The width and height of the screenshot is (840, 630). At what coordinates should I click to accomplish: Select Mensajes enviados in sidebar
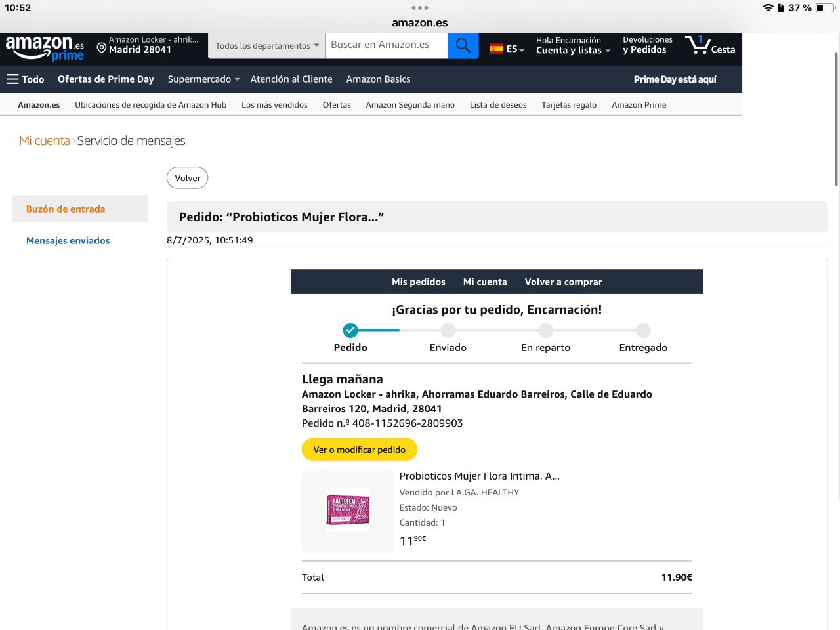click(x=68, y=241)
